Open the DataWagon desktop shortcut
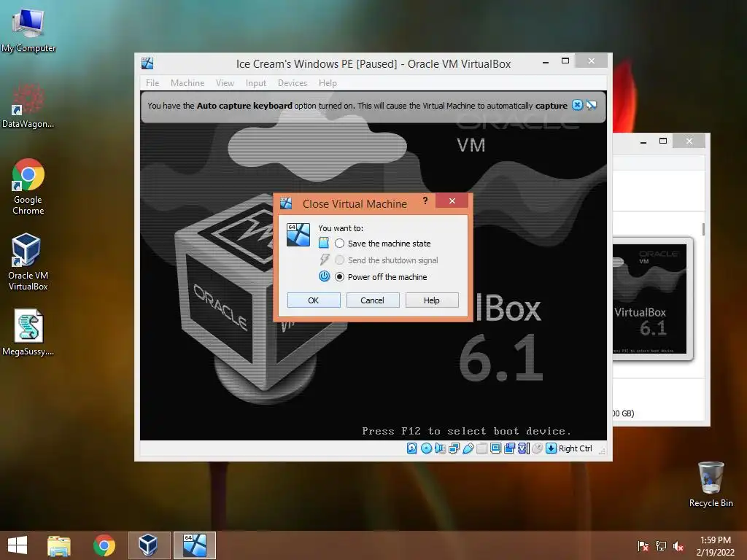This screenshot has height=560, width=747. (x=28, y=105)
